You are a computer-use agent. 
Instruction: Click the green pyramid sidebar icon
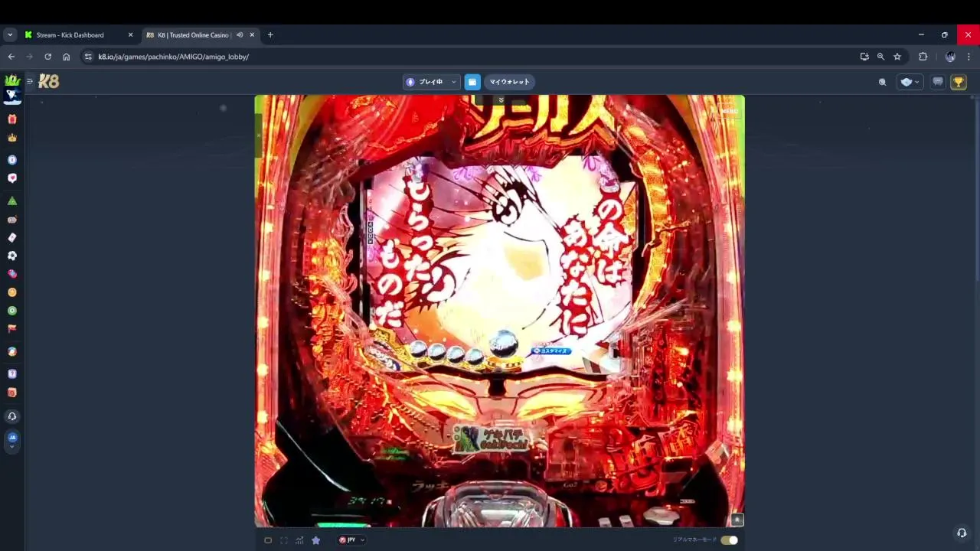coord(11,201)
